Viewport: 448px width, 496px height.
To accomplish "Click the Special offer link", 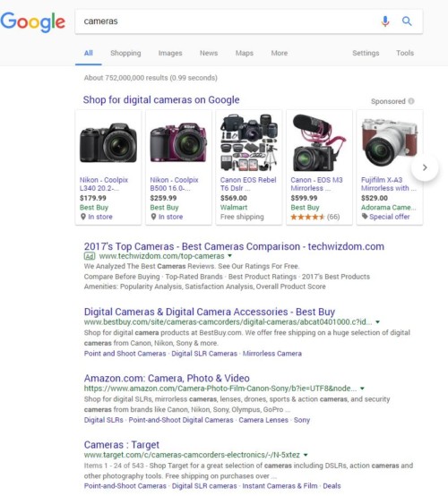I will [x=390, y=217].
